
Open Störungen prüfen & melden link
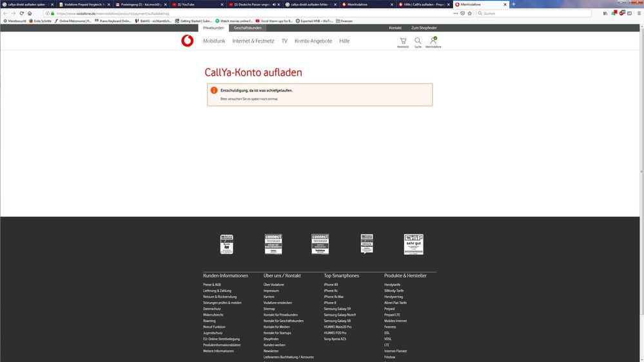[x=222, y=303]
